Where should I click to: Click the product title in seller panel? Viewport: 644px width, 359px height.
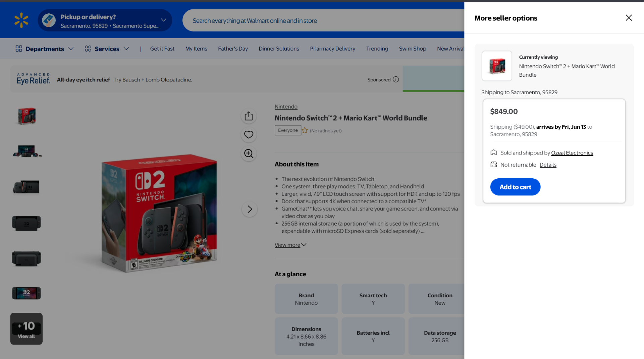pyautogui.click(x=567, y=70)
